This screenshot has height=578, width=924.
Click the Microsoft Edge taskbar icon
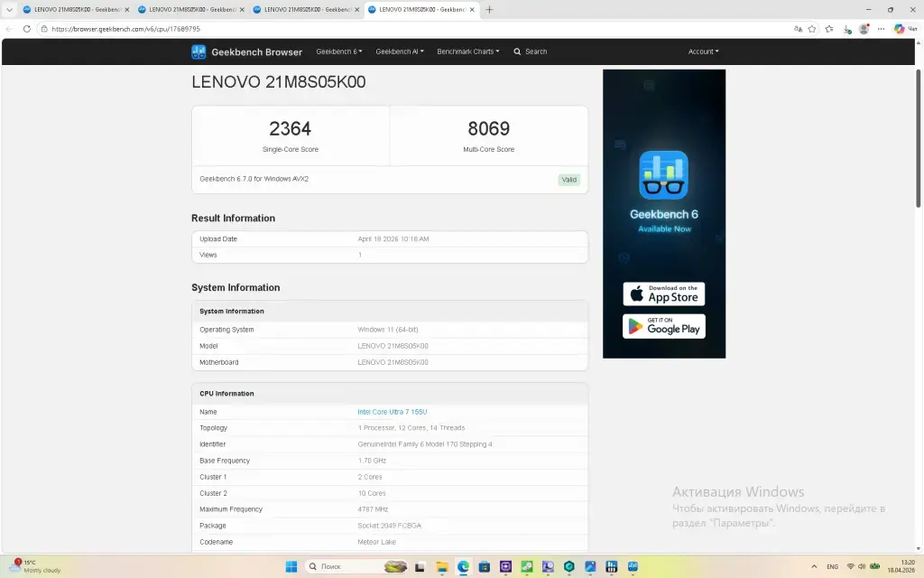463,566
